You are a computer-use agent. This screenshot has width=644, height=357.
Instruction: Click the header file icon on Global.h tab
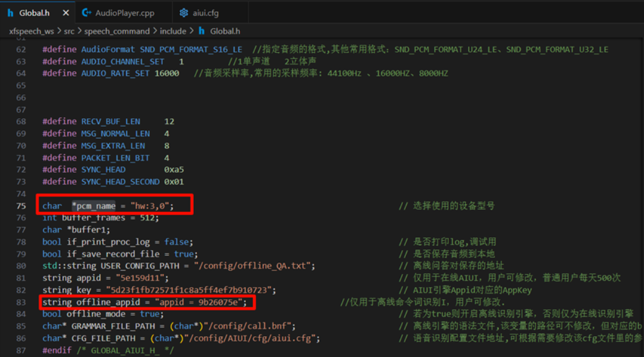pyautogui.click(x=10, y=12)
